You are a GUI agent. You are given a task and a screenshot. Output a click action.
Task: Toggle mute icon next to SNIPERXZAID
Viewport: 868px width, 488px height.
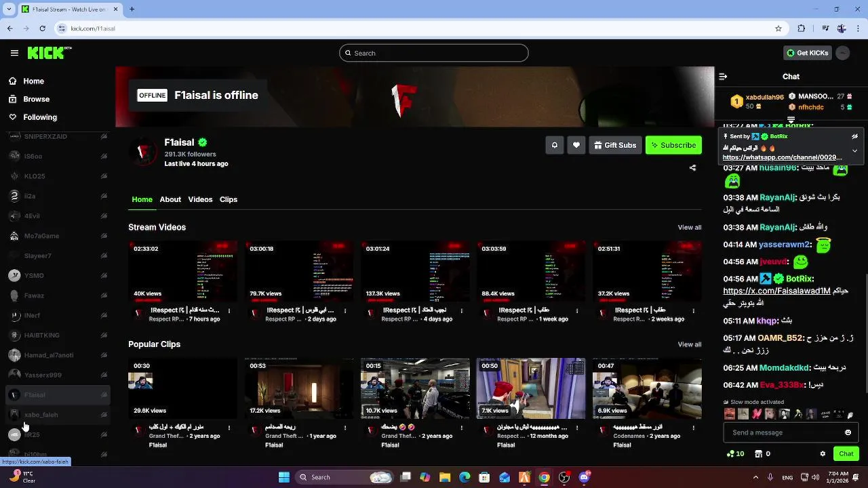104,136
